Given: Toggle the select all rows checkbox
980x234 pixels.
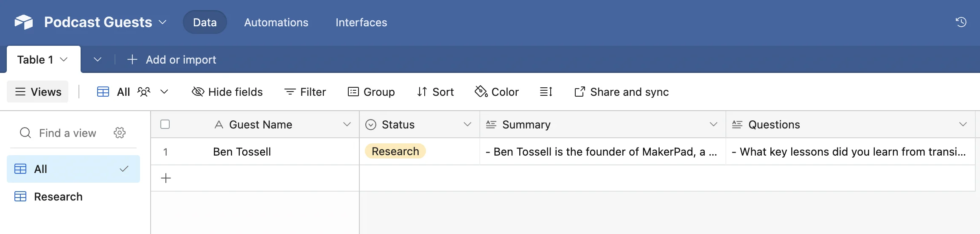Looking at the screenshot, I should pyautogui.click(x=165, y=124).
